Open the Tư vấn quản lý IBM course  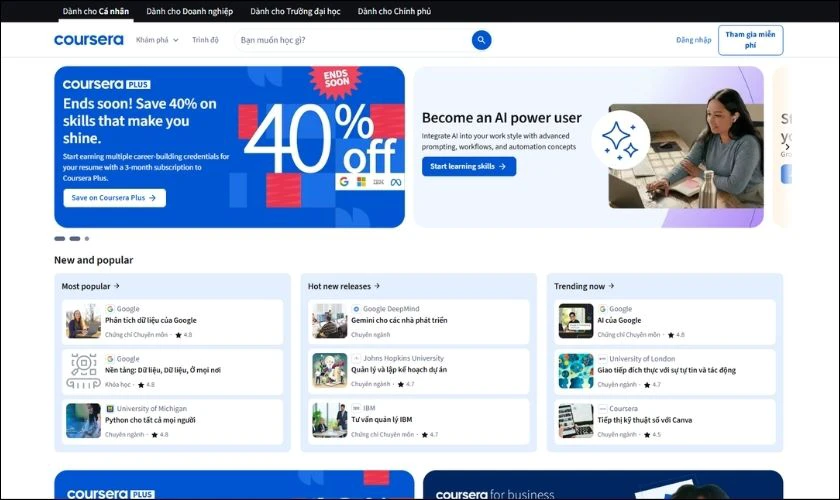point(381,420)
